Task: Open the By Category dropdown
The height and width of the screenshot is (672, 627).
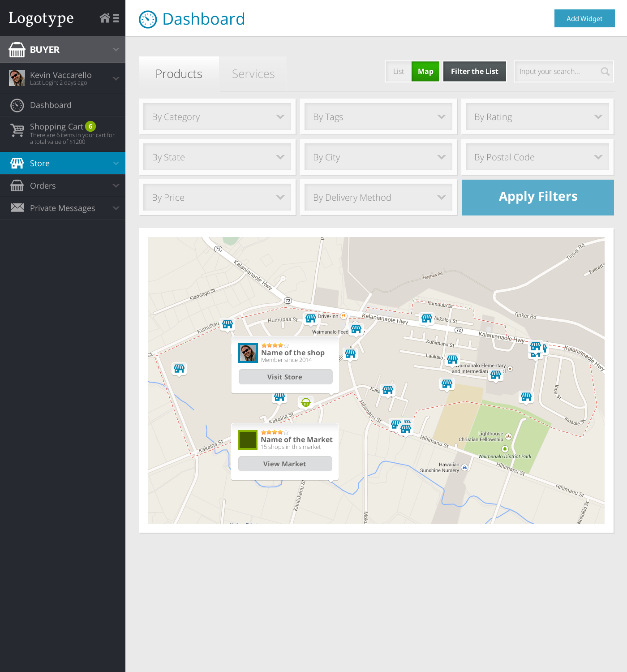Action: tap(217, 116)
